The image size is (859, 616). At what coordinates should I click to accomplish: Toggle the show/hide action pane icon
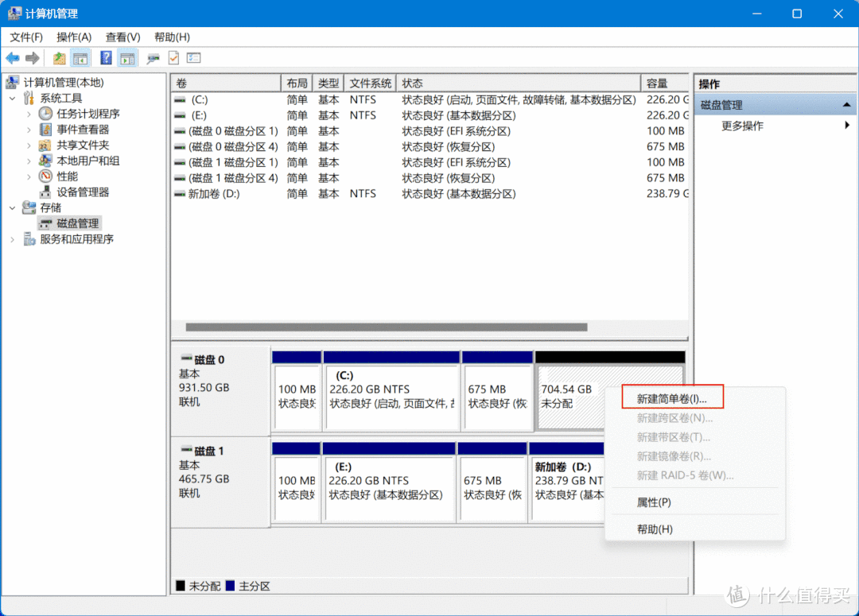(x=127, y=57)
